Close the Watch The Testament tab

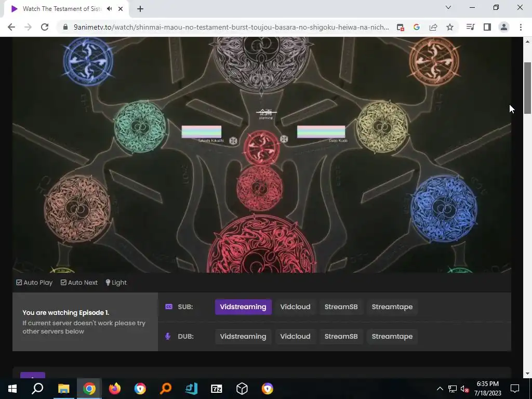(x=121, y=9)
